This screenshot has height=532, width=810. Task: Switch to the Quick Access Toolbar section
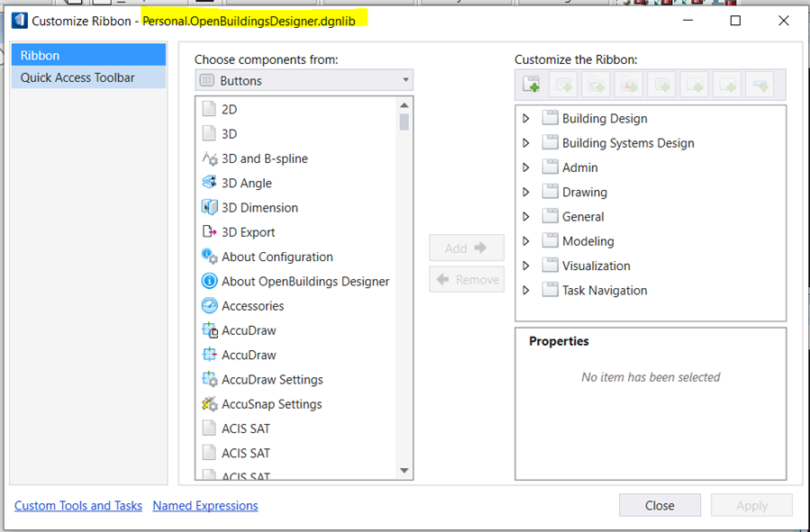pyautogui.click(x=88, y=77)
